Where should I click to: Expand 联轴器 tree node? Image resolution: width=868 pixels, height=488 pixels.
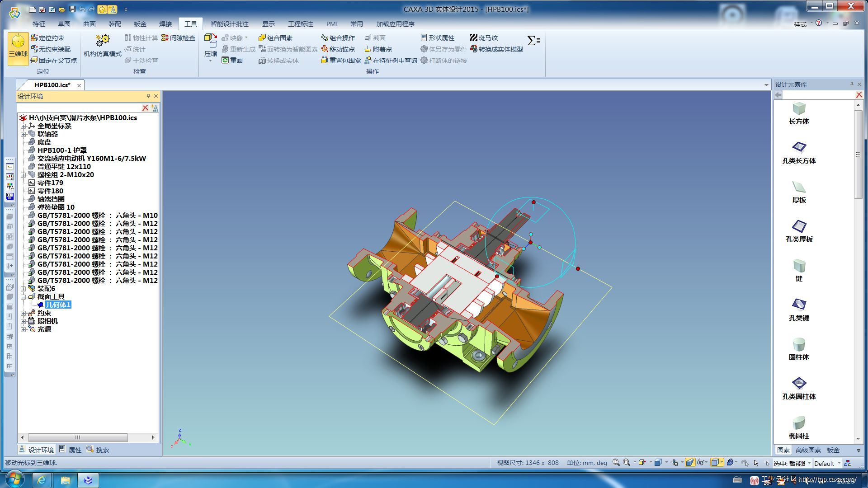point(23,134)
